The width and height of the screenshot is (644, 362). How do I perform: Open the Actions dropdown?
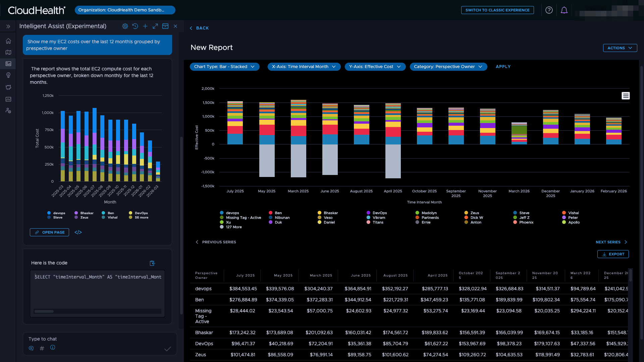point(620,48)
